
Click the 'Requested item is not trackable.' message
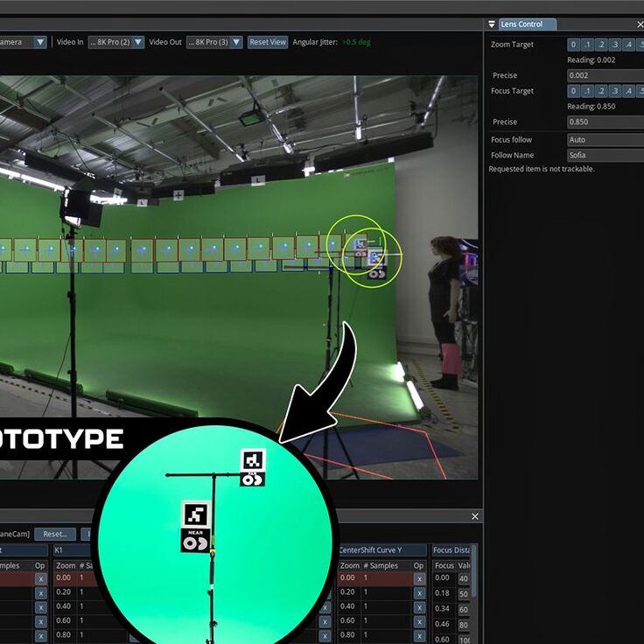[542, 169]
